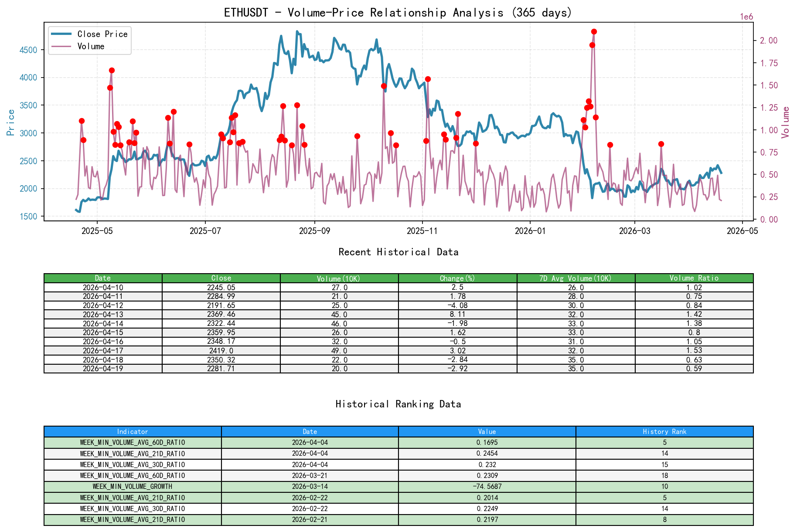The image size is (797, 532).
Task: Click the 2025-07 x-axis tick label
Action: 205,230
